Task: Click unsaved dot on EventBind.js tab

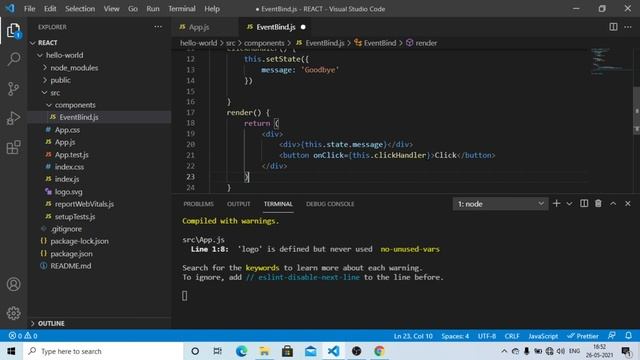Action: [303, 27]
